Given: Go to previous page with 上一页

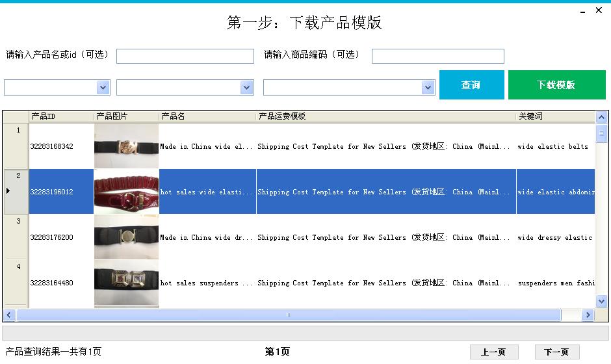Looking at the screenshot, I should point(493,352).
